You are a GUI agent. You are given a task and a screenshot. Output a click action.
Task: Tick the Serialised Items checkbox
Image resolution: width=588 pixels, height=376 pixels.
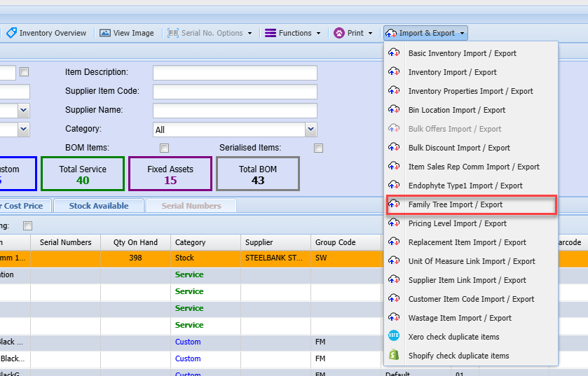[319, 148]
